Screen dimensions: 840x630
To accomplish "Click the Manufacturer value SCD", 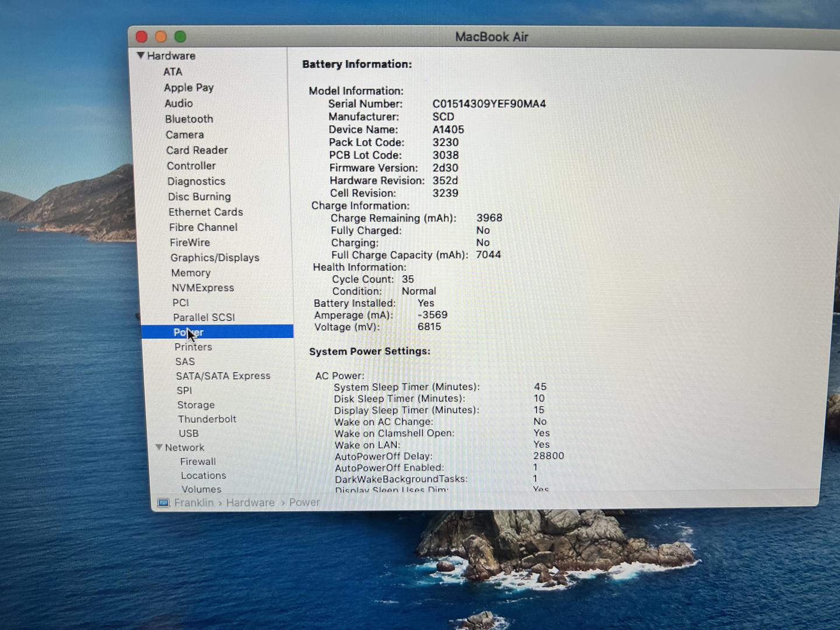I will 443,117.
